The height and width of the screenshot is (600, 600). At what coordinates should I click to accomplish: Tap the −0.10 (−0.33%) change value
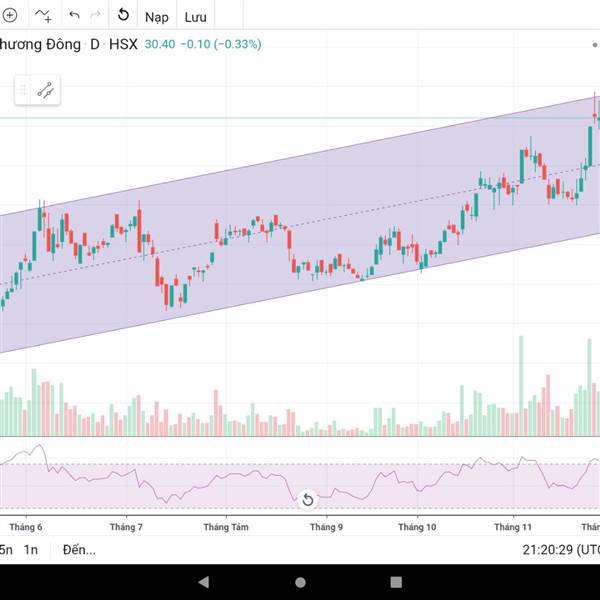click(221, 44)
